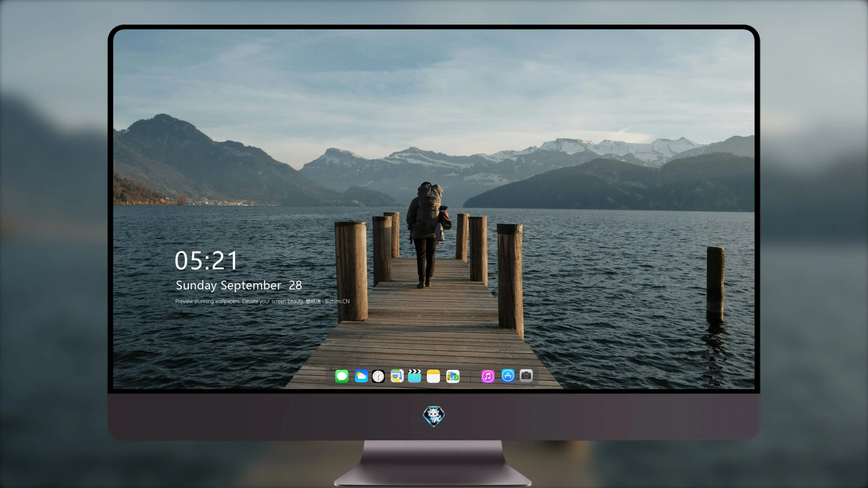Image resolution: width=868 pixels, height=488 pixels.
Task: Launch the pink iTunes music app
Action: [488, 376]
